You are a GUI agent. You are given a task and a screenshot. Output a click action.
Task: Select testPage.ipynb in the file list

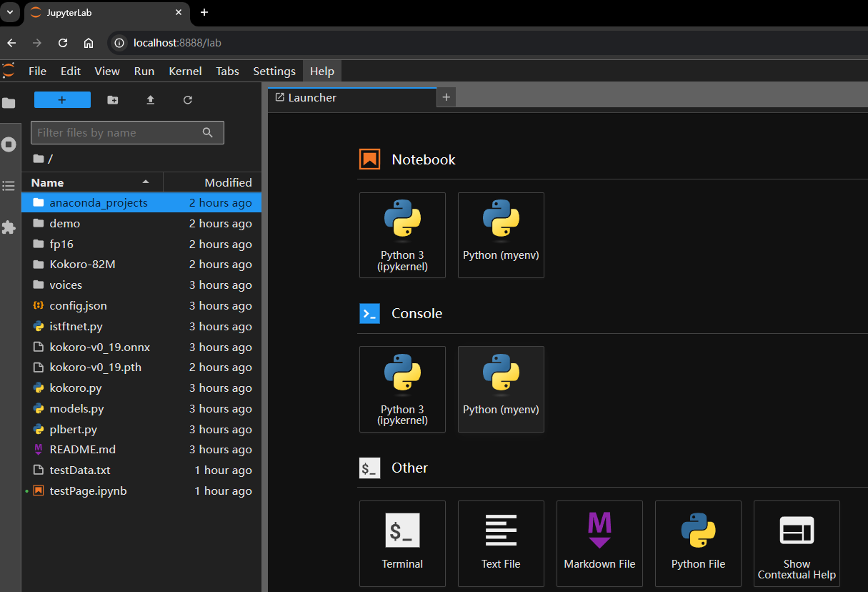click(x=88, y=490)
